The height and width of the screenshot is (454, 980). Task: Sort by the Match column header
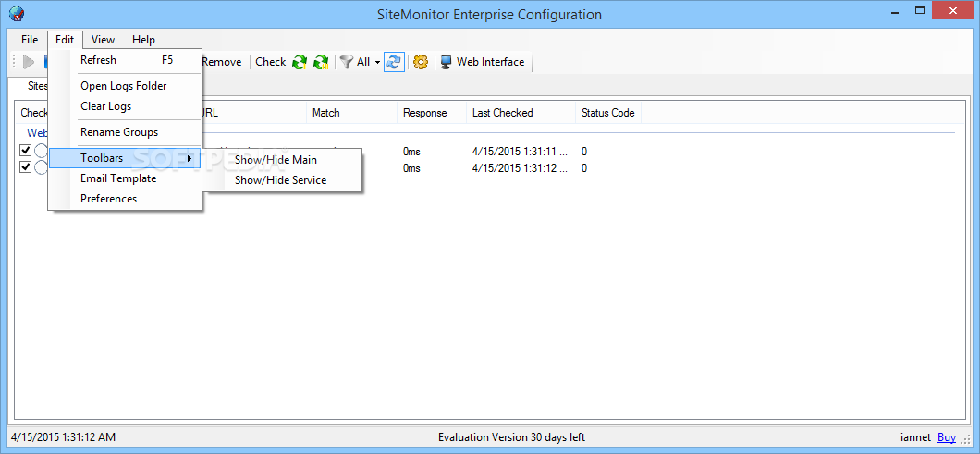point(352,113)
